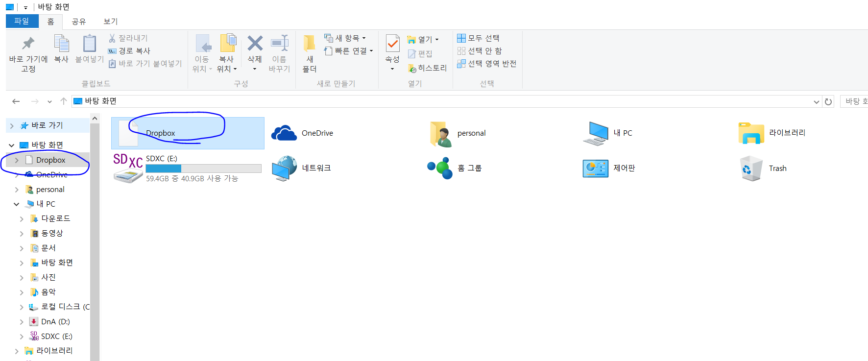Click 바로 가기 붙여넣기 (Paste shortcut)
Image resolution: width=868 pixels, height=361 pixels.
(x=145, y=64)
